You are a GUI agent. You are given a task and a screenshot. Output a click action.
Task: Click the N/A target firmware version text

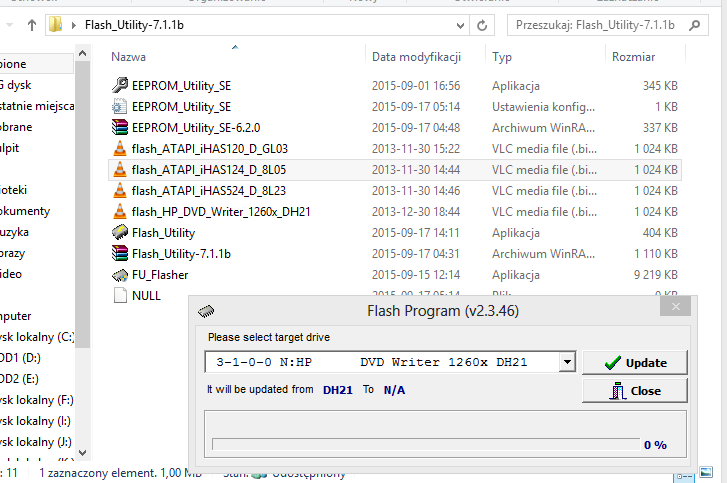(x=394, y=390)
